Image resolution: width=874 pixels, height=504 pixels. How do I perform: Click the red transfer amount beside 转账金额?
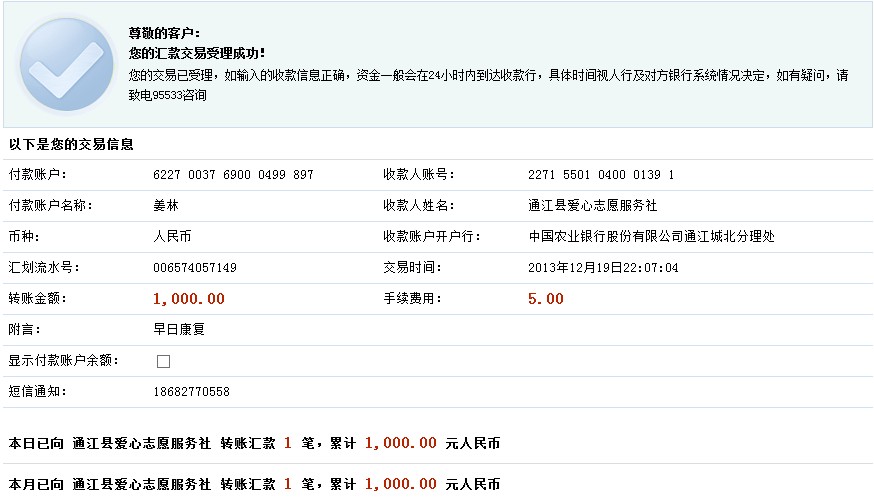(x=189, y=299)
